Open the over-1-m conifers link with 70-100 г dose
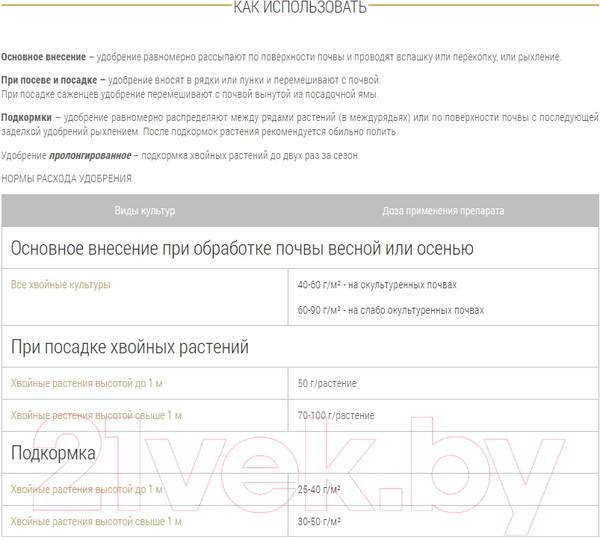This screenshot has height=537, width=600. [x=96, y=415]
